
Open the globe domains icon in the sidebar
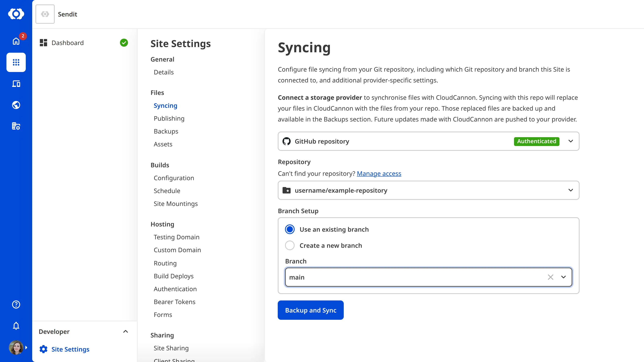click(x=16, y=105)
